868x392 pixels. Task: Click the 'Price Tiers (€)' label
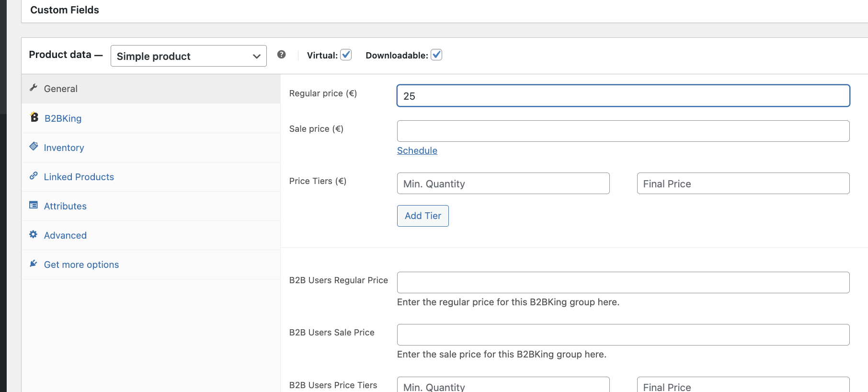pos(318,181)
